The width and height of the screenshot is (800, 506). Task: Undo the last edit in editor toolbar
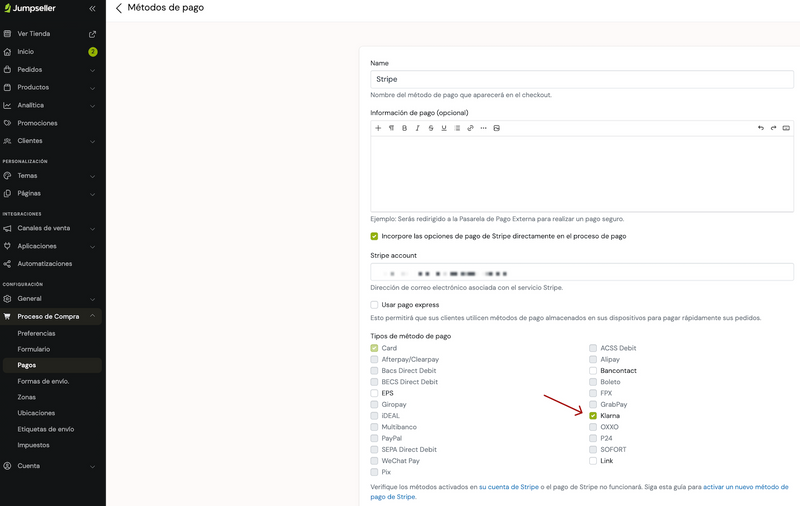click(x=761, y=128)
